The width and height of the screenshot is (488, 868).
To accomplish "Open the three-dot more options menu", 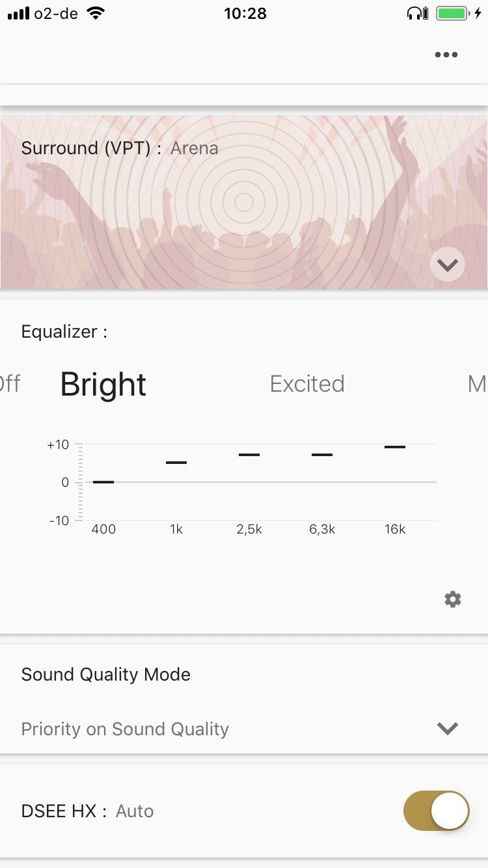I will pos(446,55).
